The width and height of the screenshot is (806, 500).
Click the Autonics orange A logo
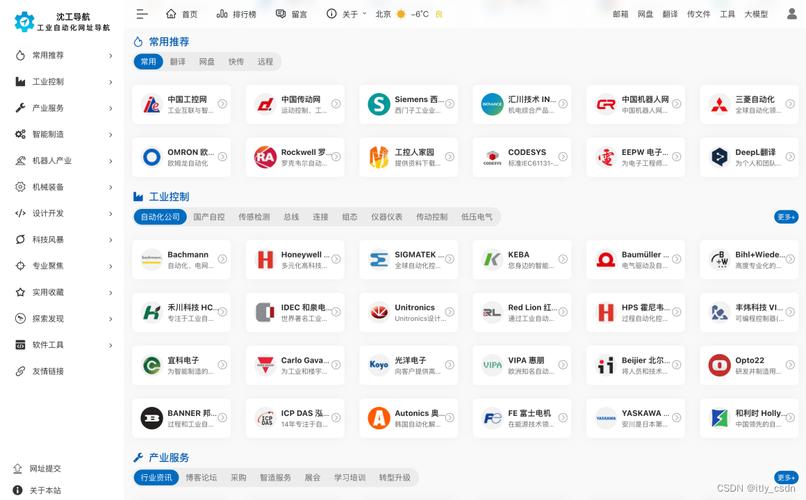coord(379,418)
